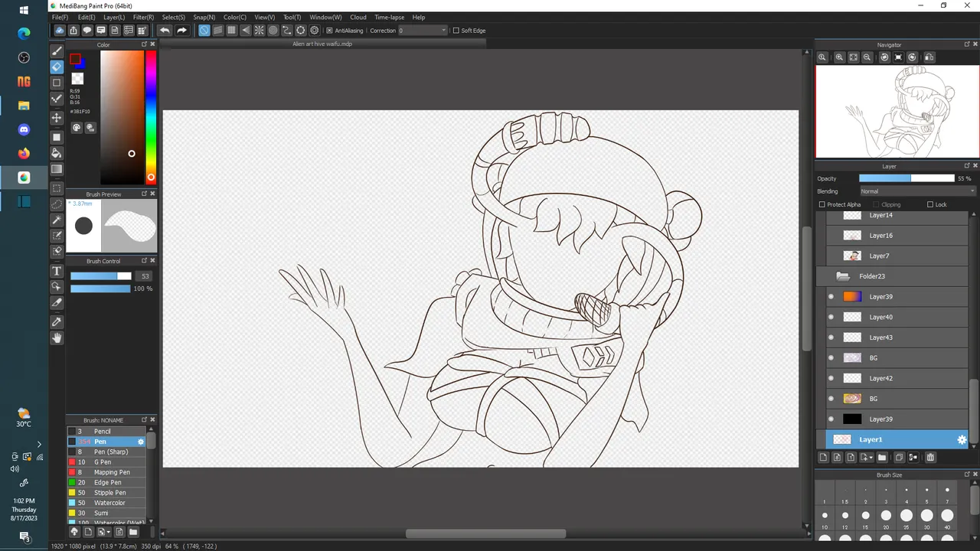Activate the Move tool

[57, 118]
